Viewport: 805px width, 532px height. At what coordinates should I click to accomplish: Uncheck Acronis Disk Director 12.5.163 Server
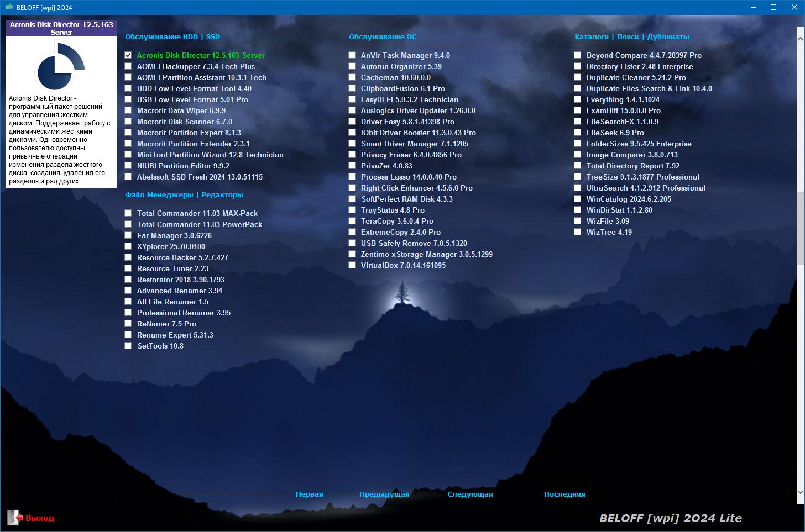point(128,55)
